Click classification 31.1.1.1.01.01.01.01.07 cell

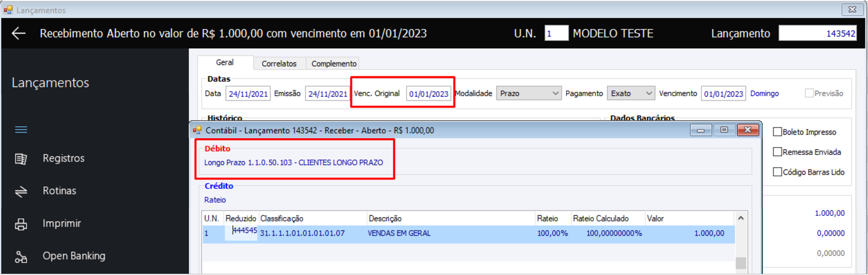pos(303,234)
